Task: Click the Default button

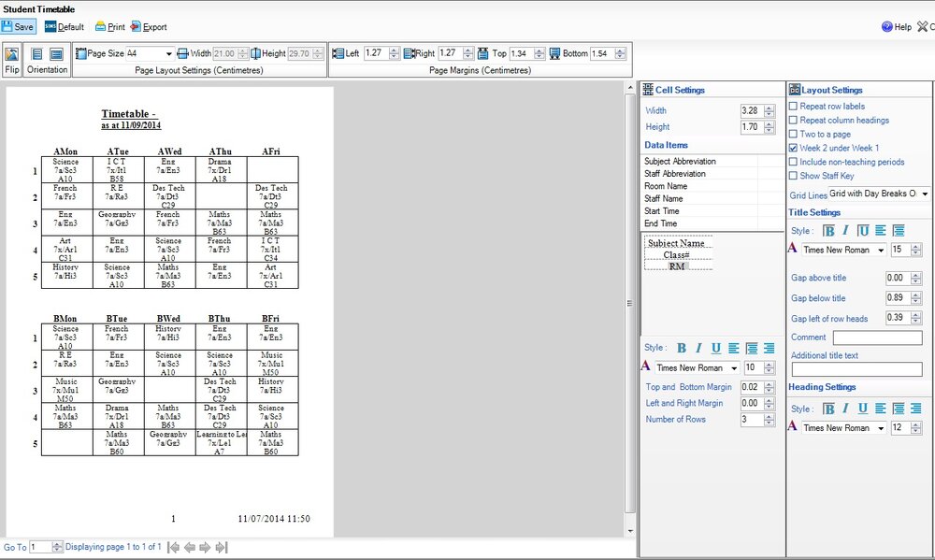Action: pyautogui.click(x=65, y=27)
